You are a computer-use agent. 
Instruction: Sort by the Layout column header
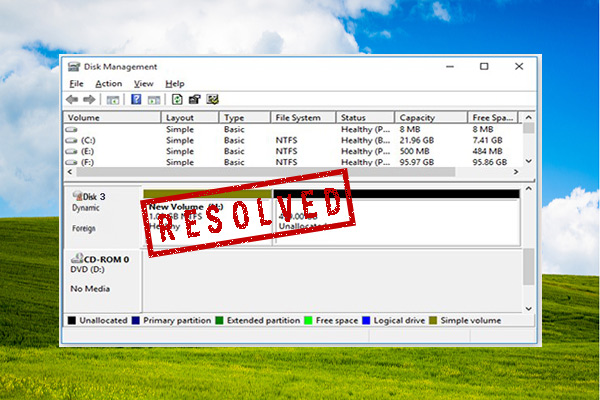(190, 118)
